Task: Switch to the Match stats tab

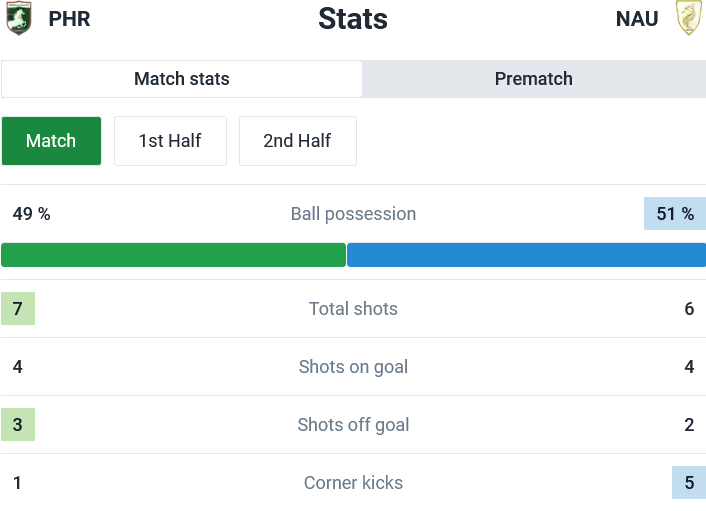Action: [182, 79]
